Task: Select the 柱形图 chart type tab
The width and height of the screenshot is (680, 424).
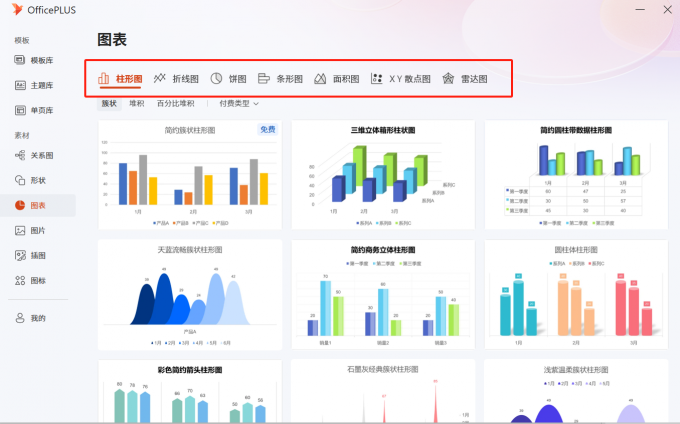Action: pos(121,79)
